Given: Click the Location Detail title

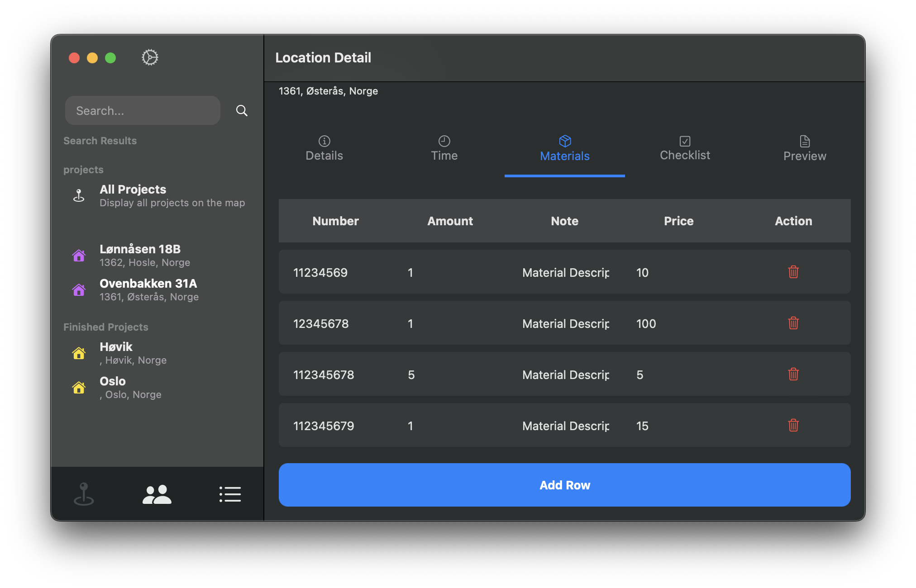Looking at the screenshot, I should (323, 57).
